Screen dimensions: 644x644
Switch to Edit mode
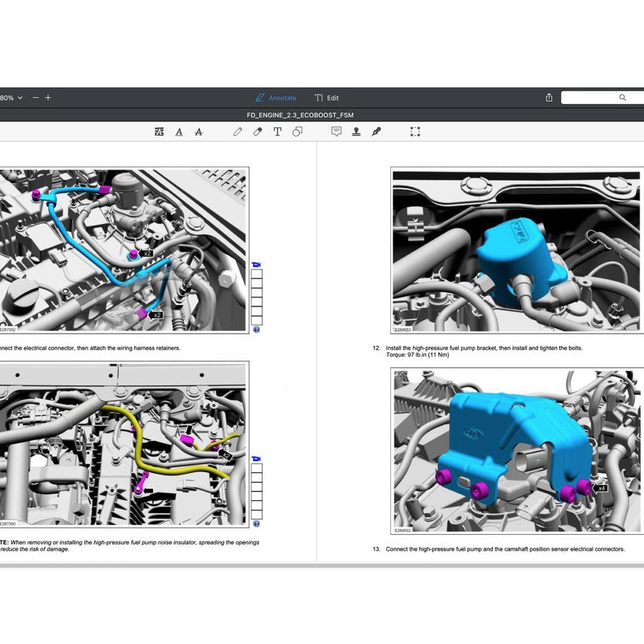click(327, 98)
